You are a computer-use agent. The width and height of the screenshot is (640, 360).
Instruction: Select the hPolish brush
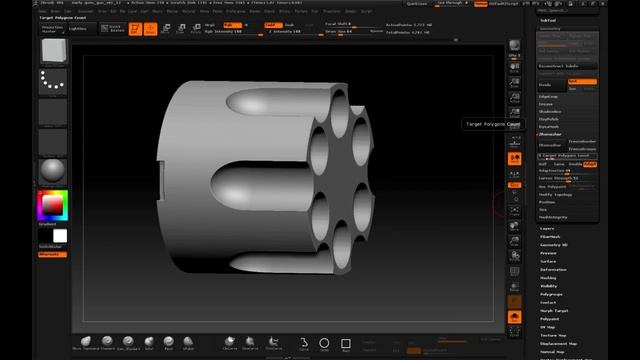click(x=188, y=343)
